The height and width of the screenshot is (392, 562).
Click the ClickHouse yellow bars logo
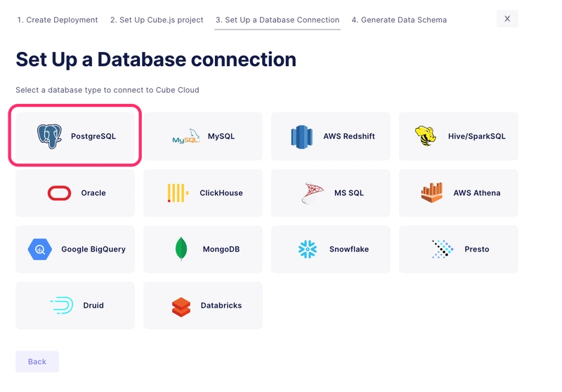point(178,192)
